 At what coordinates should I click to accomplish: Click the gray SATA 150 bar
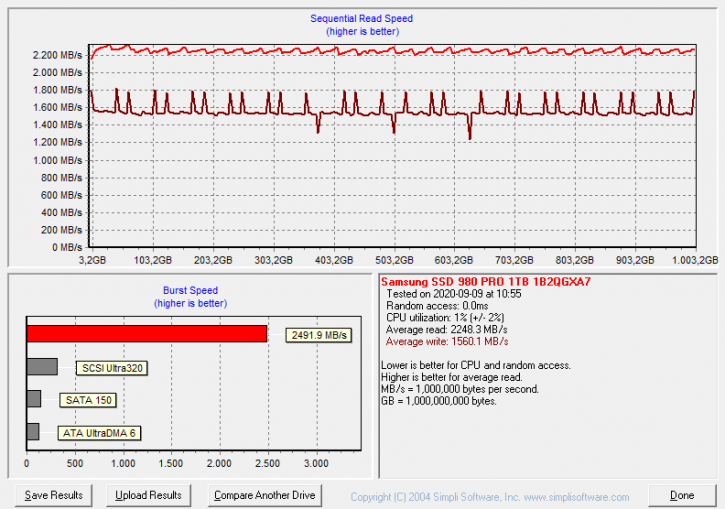coord(34,399)
